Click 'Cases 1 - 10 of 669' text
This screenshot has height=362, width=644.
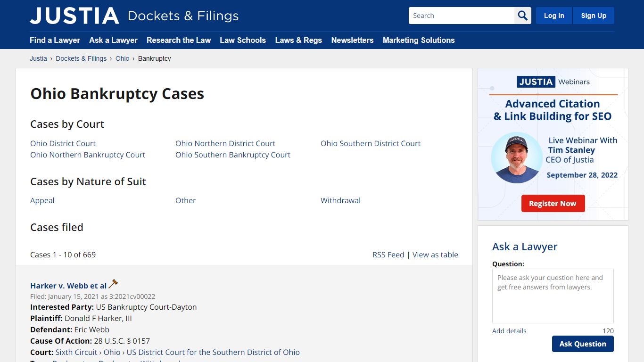[x=63, y=255]
